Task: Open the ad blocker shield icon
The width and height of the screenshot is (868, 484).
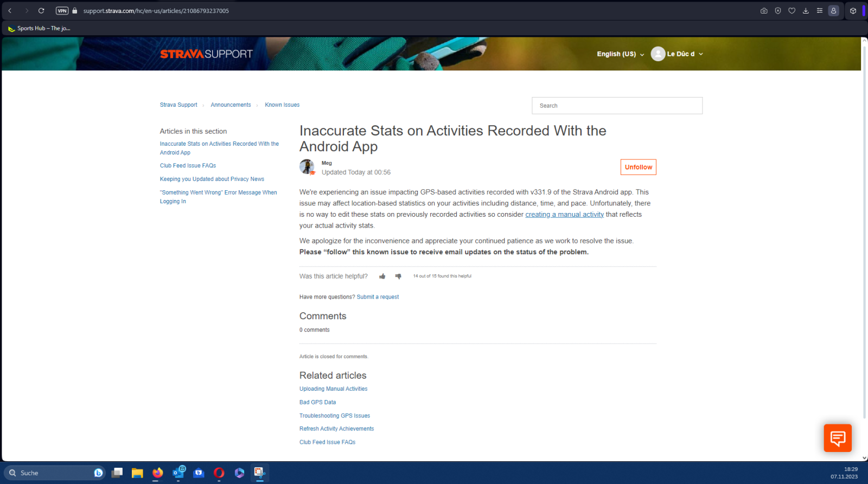Action: (x=778, y=11)
